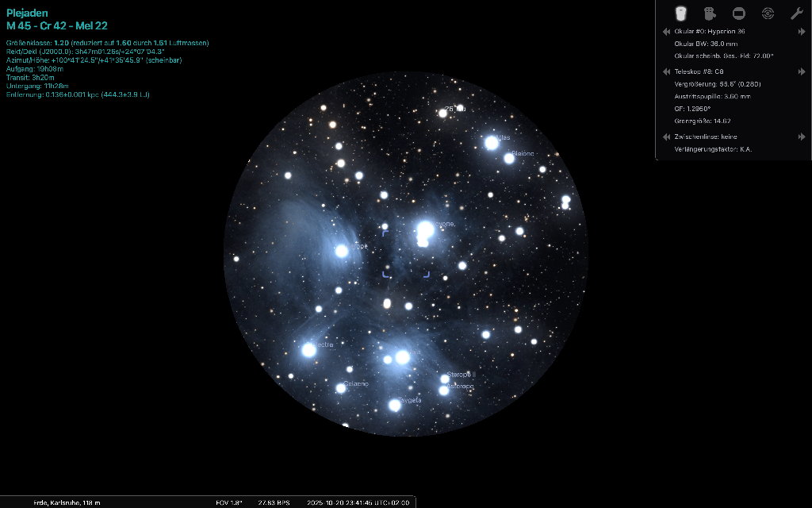Click the Größenklasse magnitude line
The image size is (812, 508).
point(108,43)
